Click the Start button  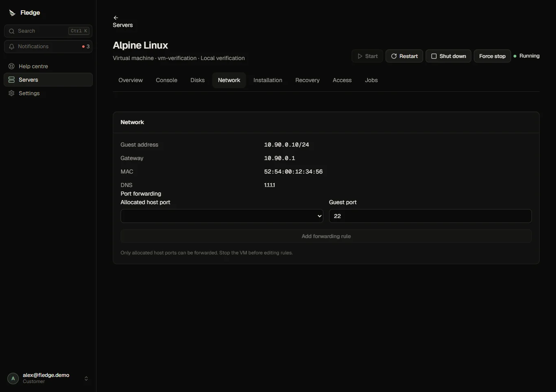[367, 56]
